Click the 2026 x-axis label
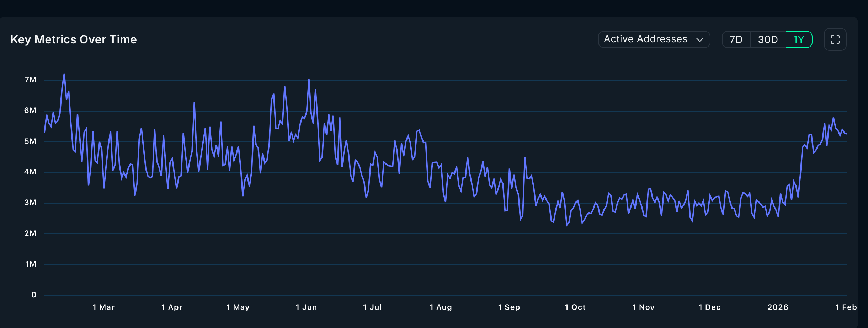The width and height of the screenshot is (868, 328). [778, 307]
